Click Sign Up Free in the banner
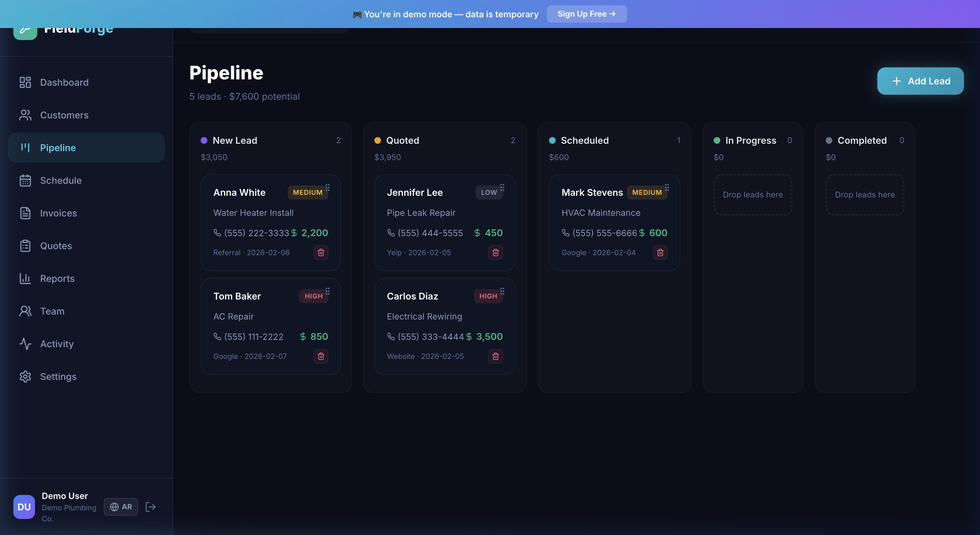The image size is (980, 535). [586, 14]
